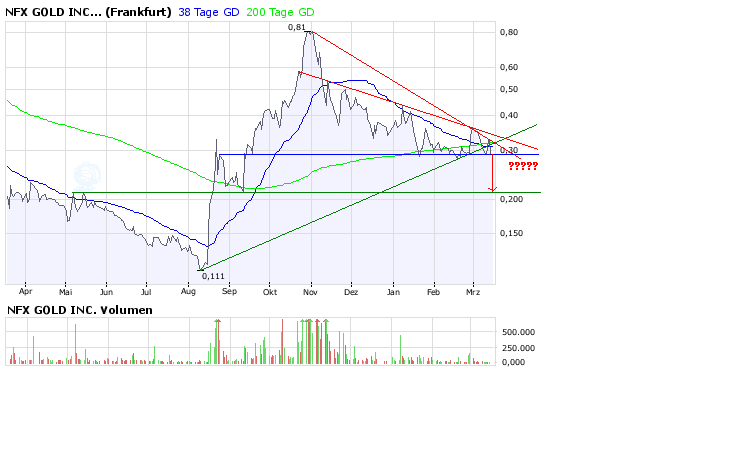The height and width of the screenshot is (475, 738).
Task: Click the Mrz month label on time axis
Action: pos(473,292)
